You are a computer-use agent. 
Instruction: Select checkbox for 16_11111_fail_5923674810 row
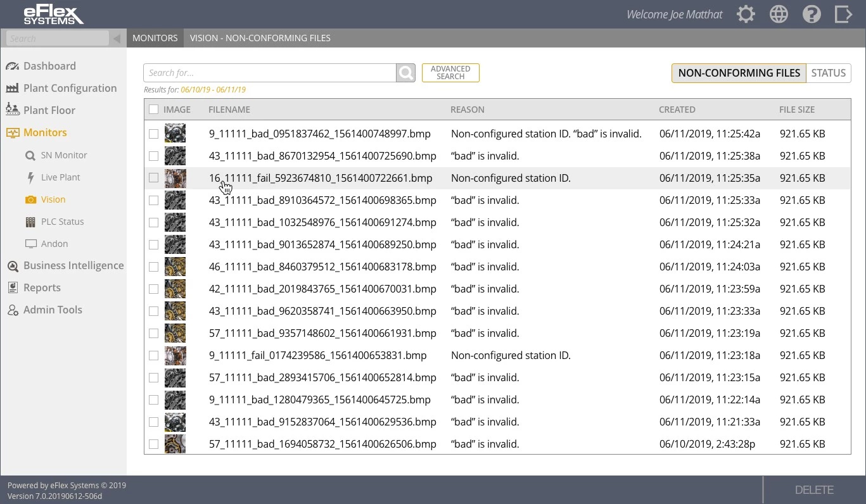153,178
